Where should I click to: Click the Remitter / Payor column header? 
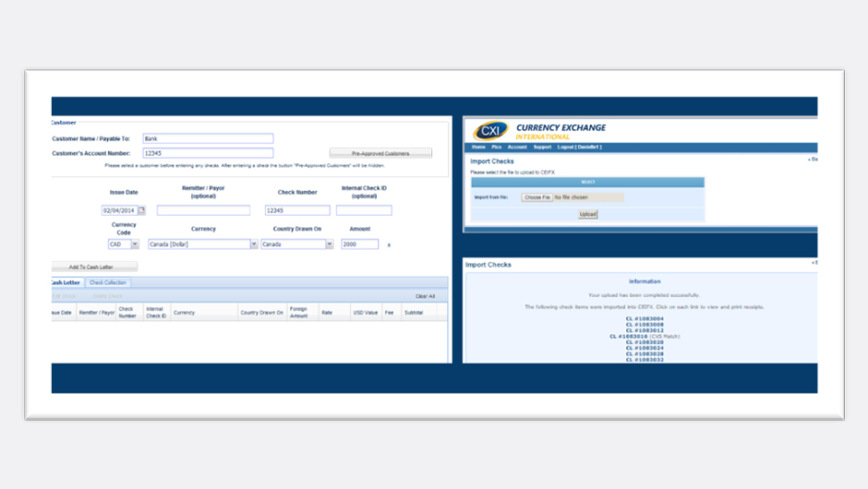click(96, 313)
